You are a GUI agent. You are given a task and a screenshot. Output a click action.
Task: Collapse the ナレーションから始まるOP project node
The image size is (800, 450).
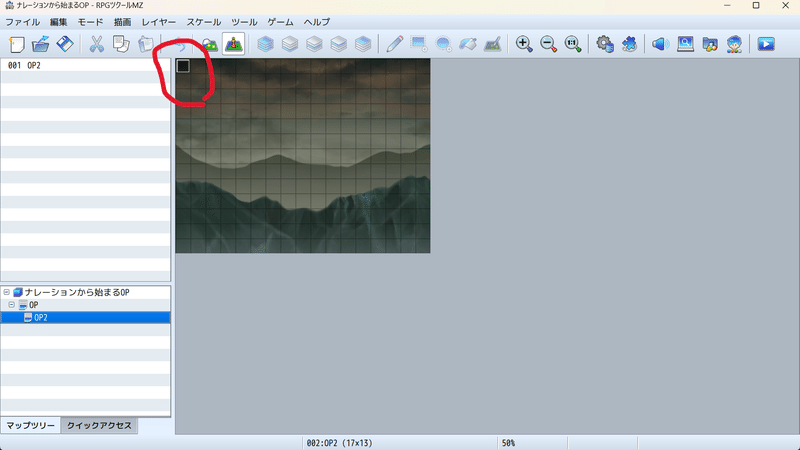[7, 292]
